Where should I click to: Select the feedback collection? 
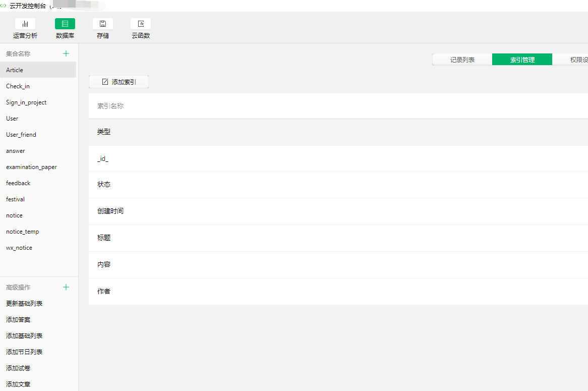pos(38,183)
